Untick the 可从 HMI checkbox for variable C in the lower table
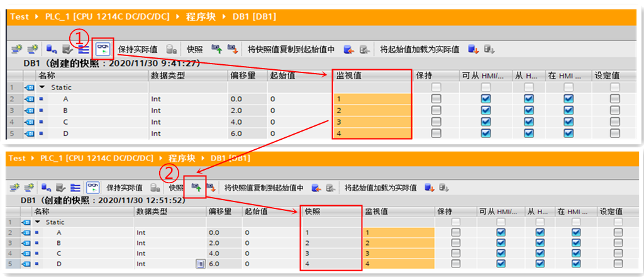 [500, 254]
